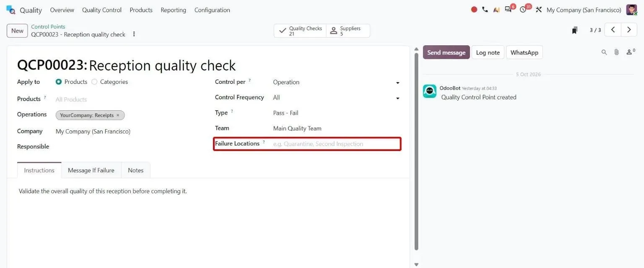
Task: Open followers icon in chatter
Action: click(x=631, y=52)
